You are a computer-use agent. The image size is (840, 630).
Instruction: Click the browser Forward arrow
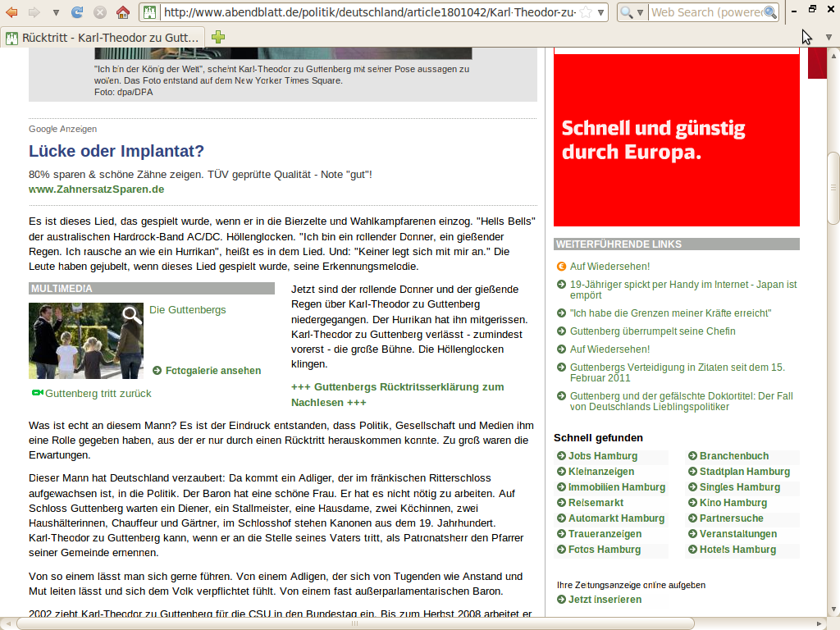tap(34, 11)
